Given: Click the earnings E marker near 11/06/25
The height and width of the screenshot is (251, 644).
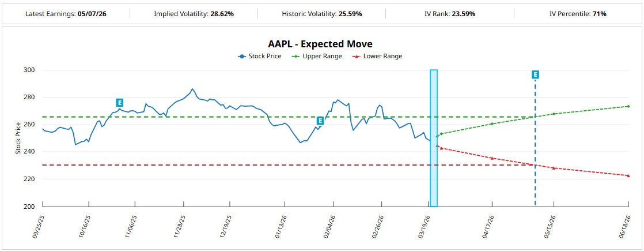Looking at the screenshot, I should point(119,102).
